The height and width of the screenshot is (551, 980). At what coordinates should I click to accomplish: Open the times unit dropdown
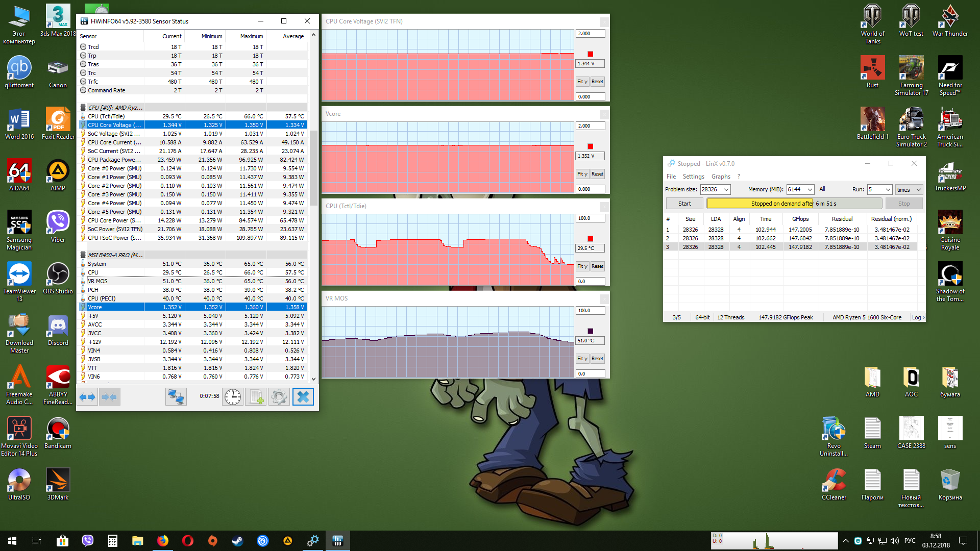(x=918, y=190)
